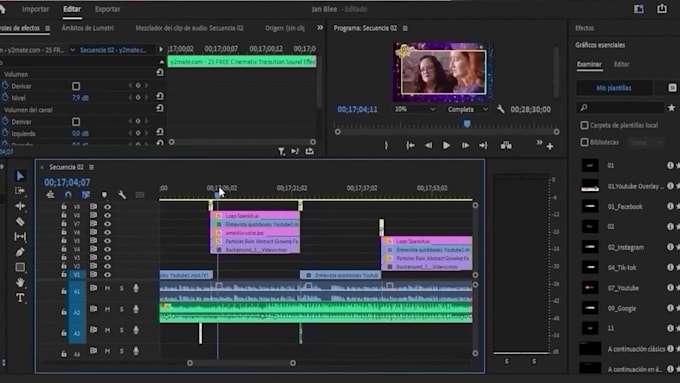Click the timeline horizontal zoom scrollbar

(x=241, y=363)
